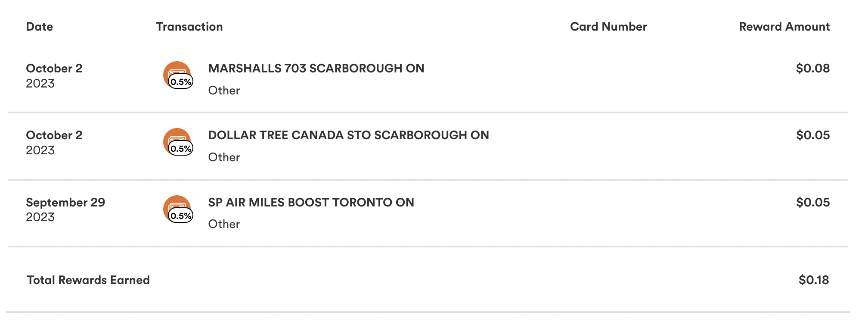Click the Transaction column header
The image size is (868, 325).
pos(189,27)
